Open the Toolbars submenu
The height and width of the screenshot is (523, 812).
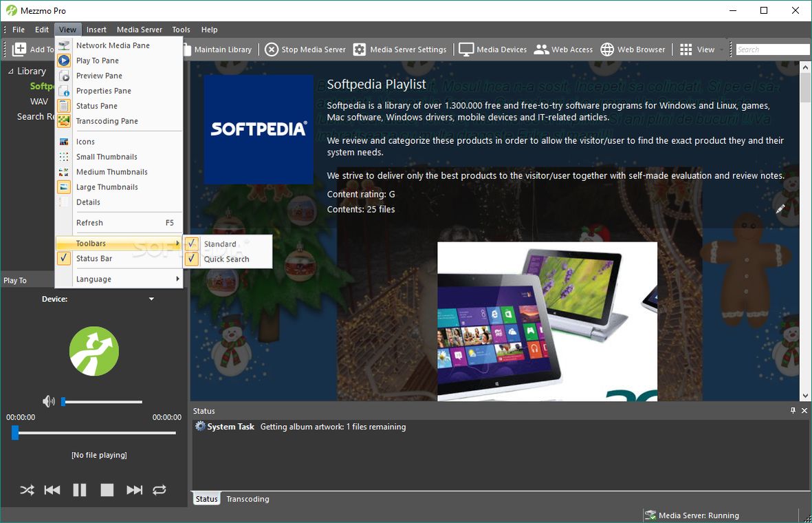119,243
